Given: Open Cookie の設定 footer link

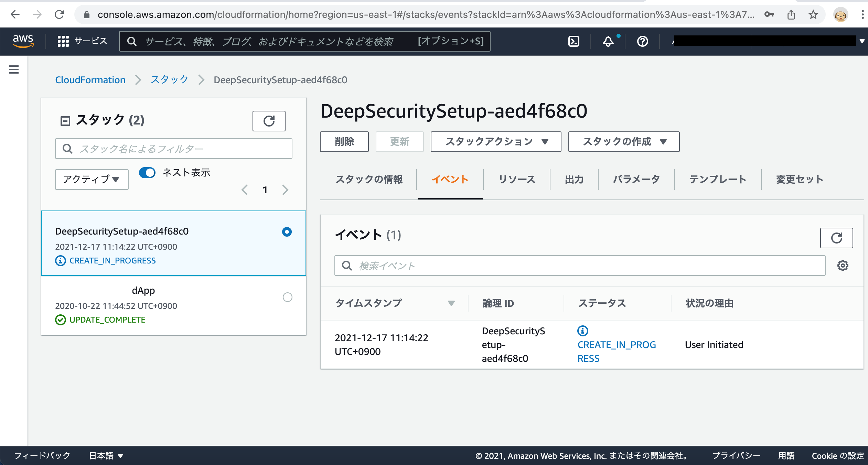Looking at the screenshot, I should [838, 456].
